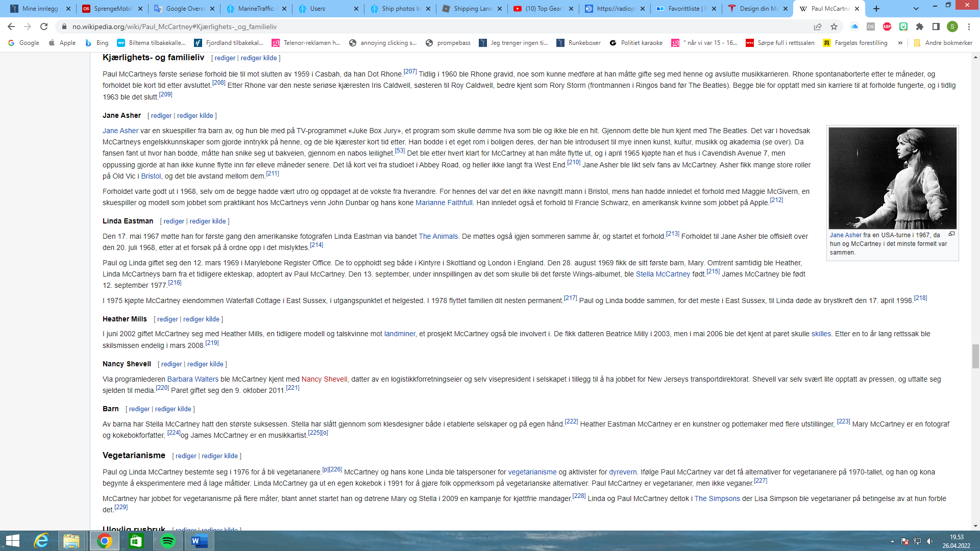The image size is (980, 551).
Task: Click the taskbar volume icon
Action: (x=929, y=541)
